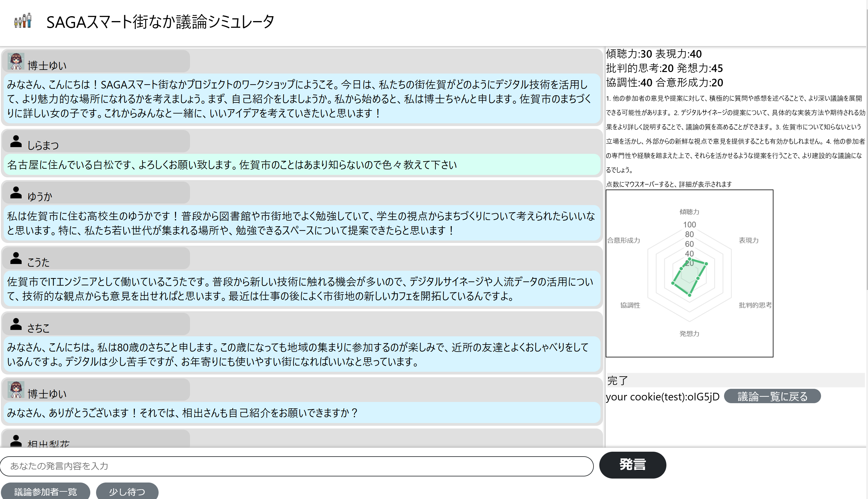This screenshot has width=868, height=499.
Task: Click the ゆうか person icon
Action: [x=16, y=193]
